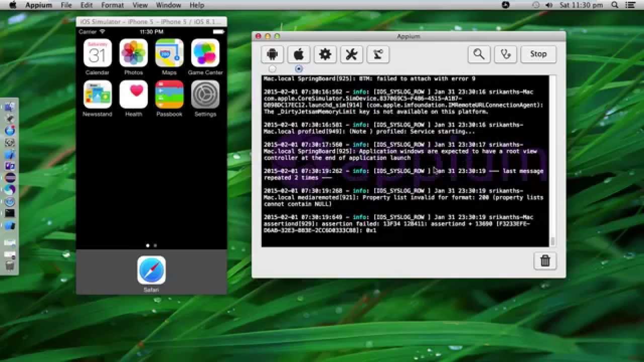The width and height of the screenshot is (644, 362).
Task: Open General settings gear in Appium
Action: 325,54
